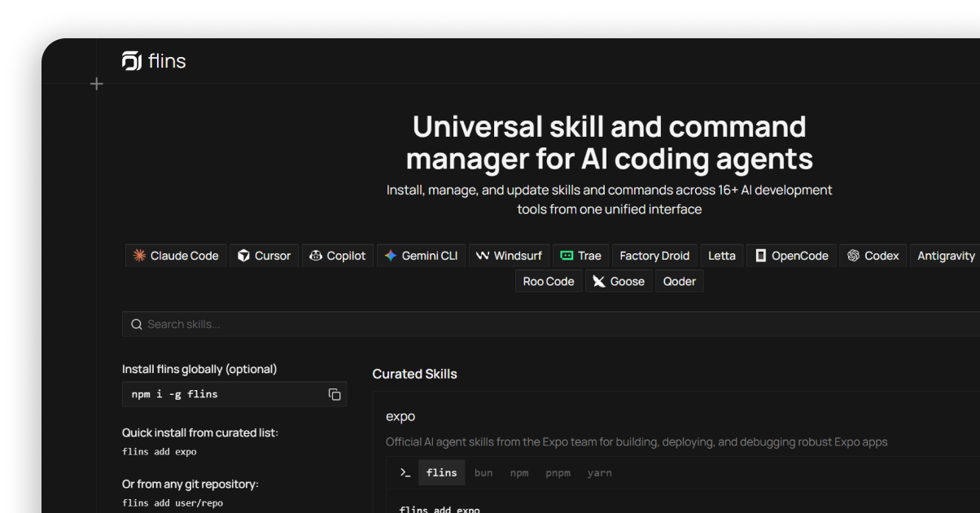Switch to the npm tab
The width and height of the screenshot is (980, 513).
519,473
